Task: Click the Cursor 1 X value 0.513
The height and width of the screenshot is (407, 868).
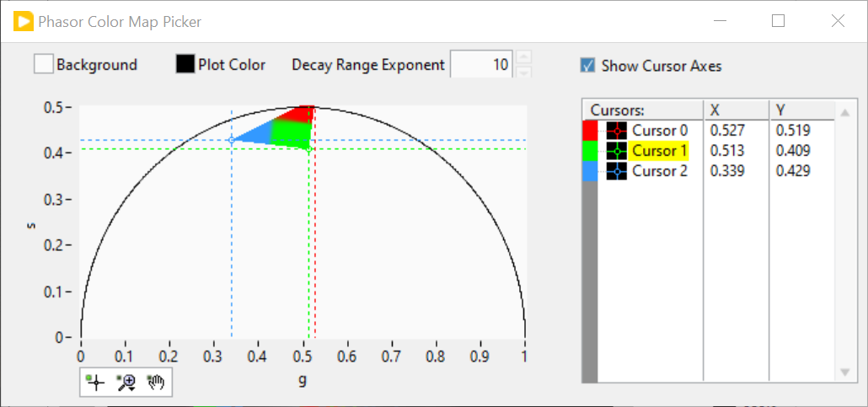Action: (x=726, y=151)
